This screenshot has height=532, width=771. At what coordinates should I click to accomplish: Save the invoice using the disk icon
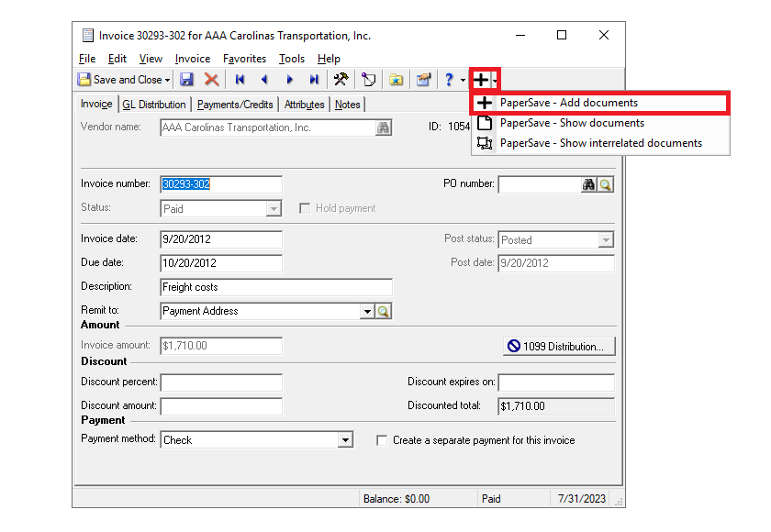tap(187, 80)
